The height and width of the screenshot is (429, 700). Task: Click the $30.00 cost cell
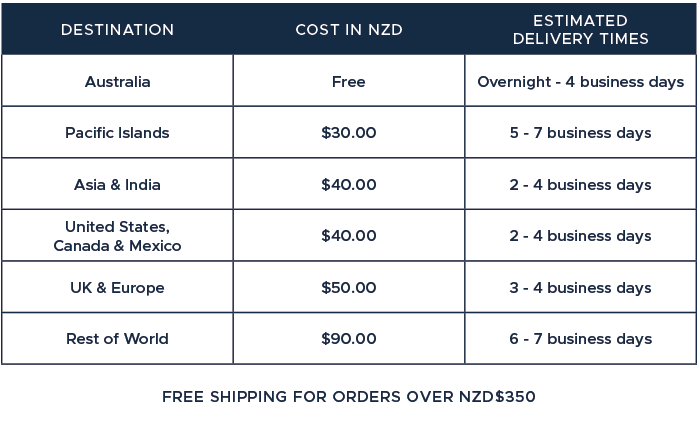349,133
